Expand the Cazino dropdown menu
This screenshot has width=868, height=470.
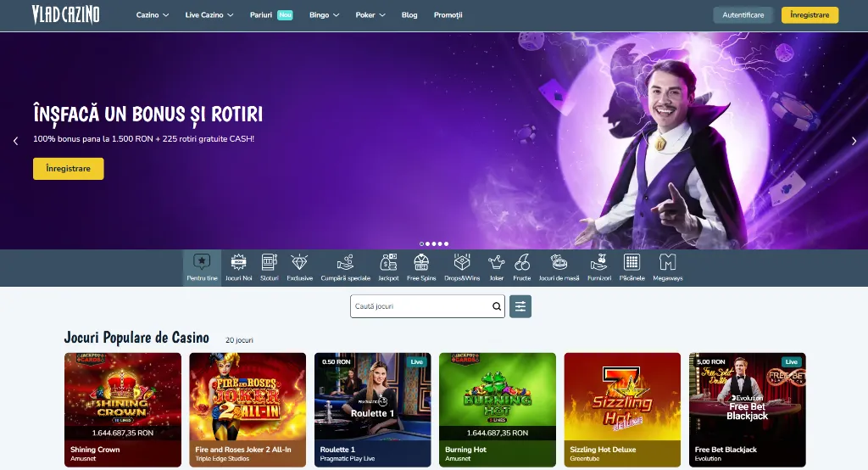click(153, 15)
